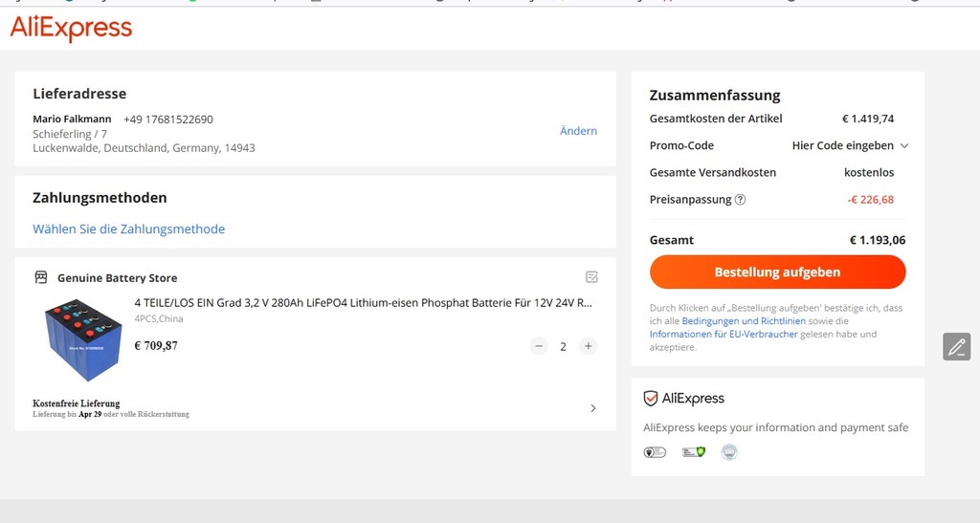Click the Genuine Battery Store shop icon
Image resolution: width=980 pixels, height=523 pixels.
point(40,277)
